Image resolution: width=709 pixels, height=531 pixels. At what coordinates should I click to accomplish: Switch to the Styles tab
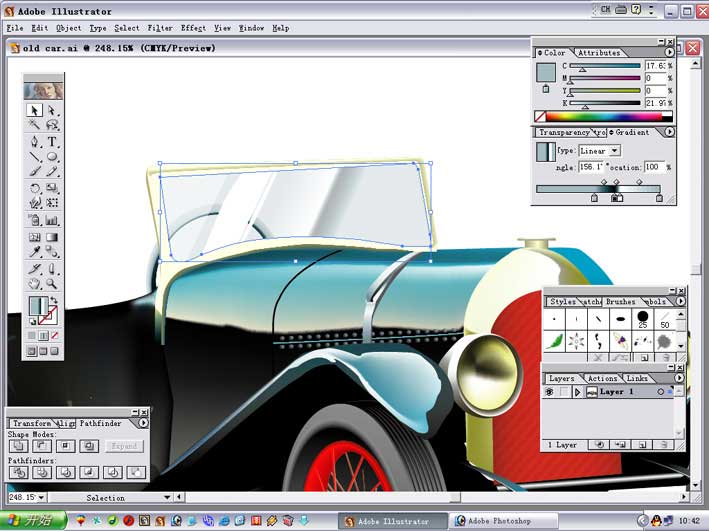(x=562, y=301)
